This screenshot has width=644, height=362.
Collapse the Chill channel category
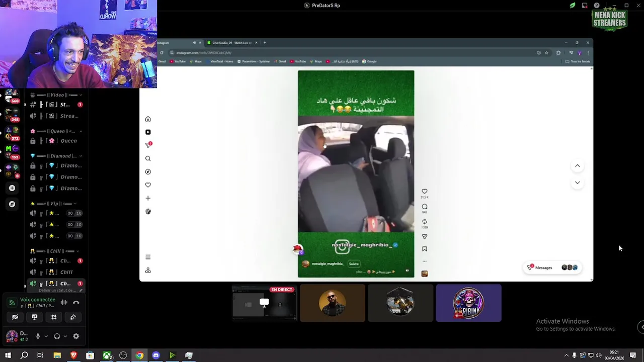pyautogui.click(x=54, y=251)
